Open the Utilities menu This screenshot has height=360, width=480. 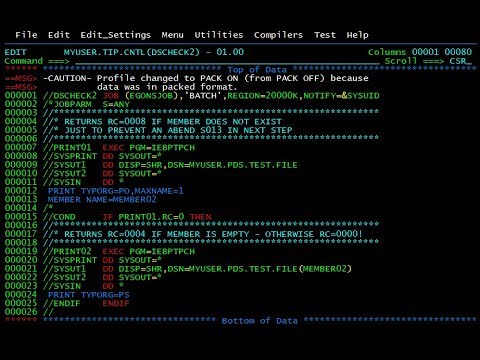(x=219, y=35)
